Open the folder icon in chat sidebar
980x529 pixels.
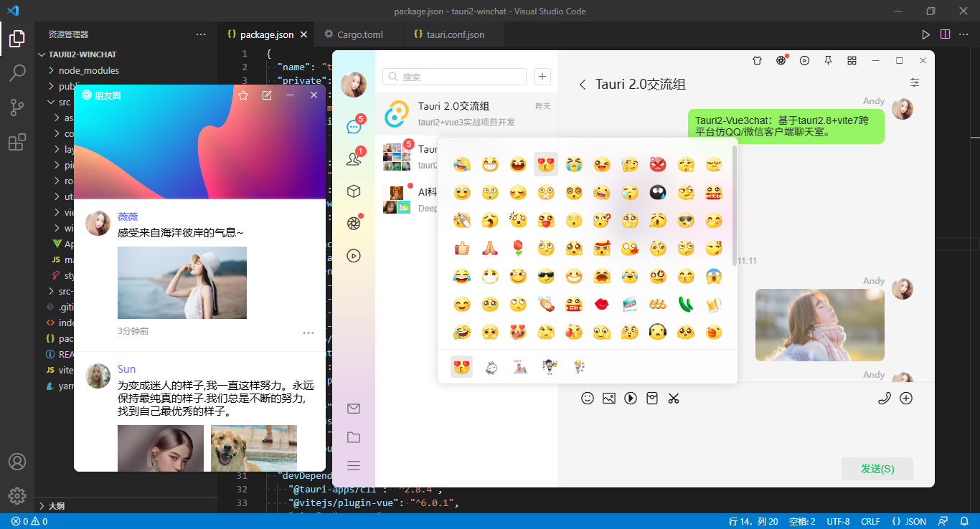click(x=354, y=437)
